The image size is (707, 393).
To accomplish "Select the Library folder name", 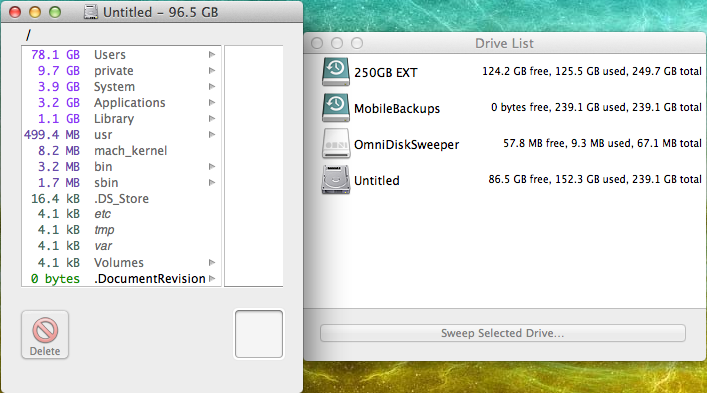I will point(114,119).
